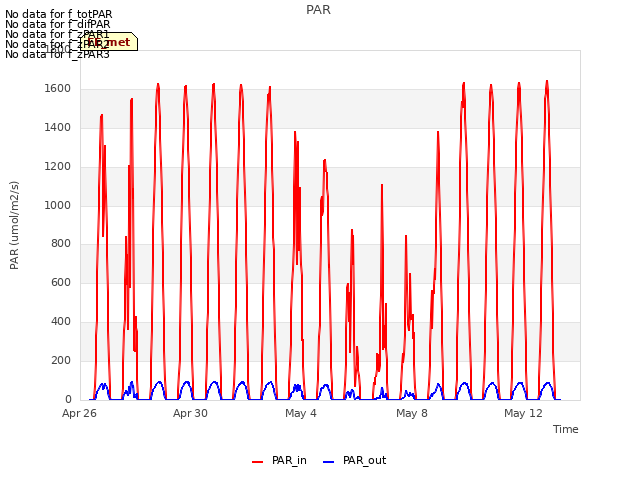Click the 'No data for f_totPAR' message
The width and height of the screenshot is (640, 480).
click(x=59, y=15)
